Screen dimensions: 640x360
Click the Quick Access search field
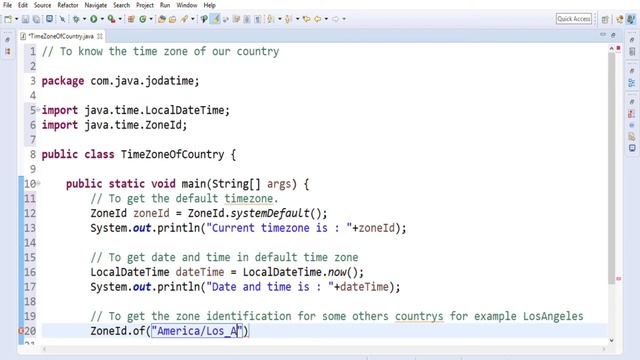coord(573,19)
